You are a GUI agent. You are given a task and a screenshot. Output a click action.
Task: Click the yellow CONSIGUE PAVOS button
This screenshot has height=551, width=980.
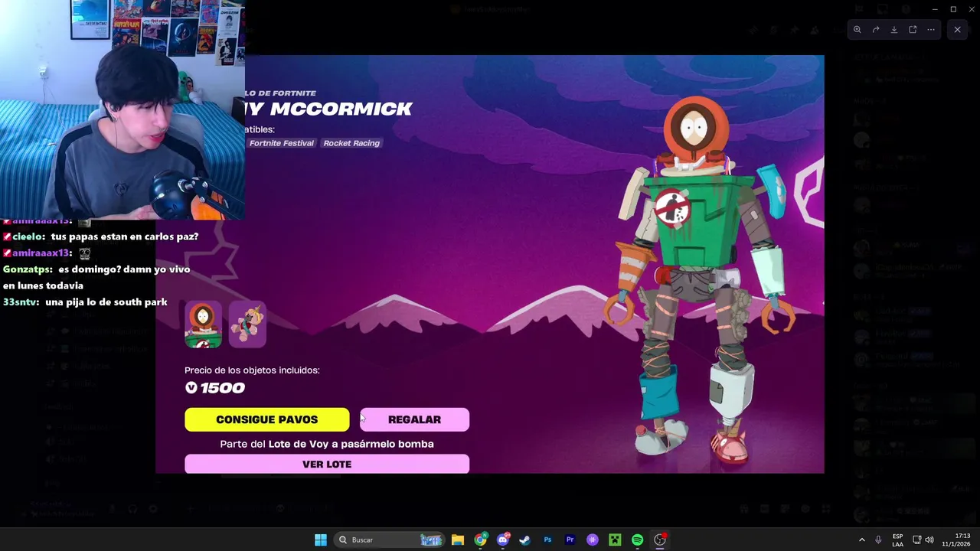pos(266,419)
